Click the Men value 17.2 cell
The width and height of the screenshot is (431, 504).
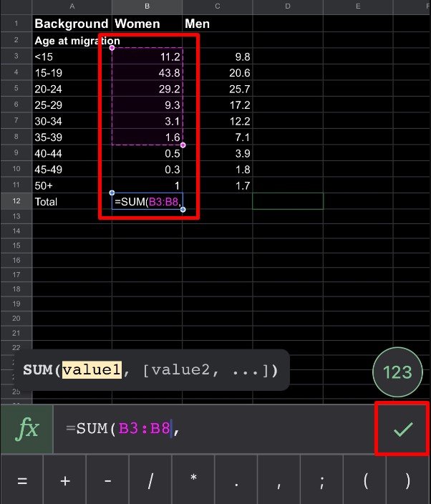pos(218,105)
